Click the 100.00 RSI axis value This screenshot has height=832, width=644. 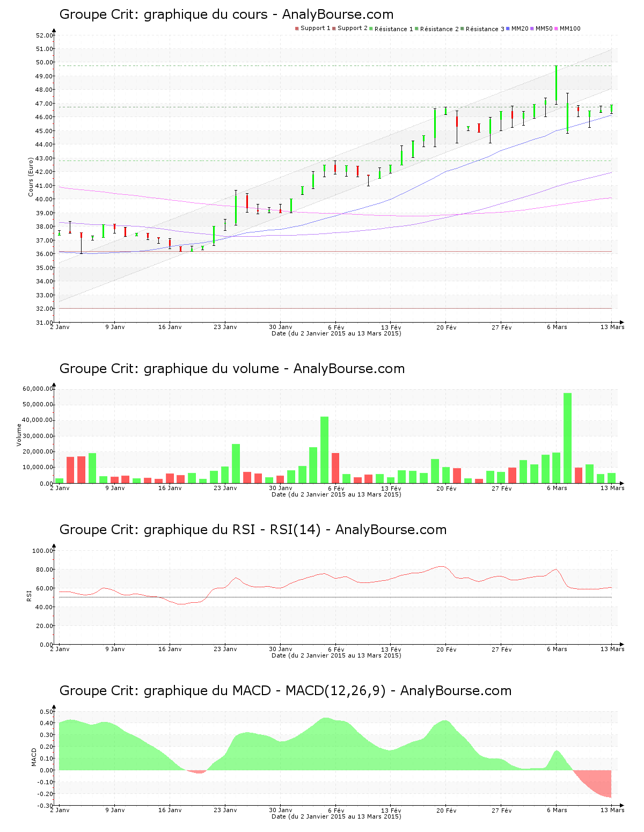click(42, 551)
